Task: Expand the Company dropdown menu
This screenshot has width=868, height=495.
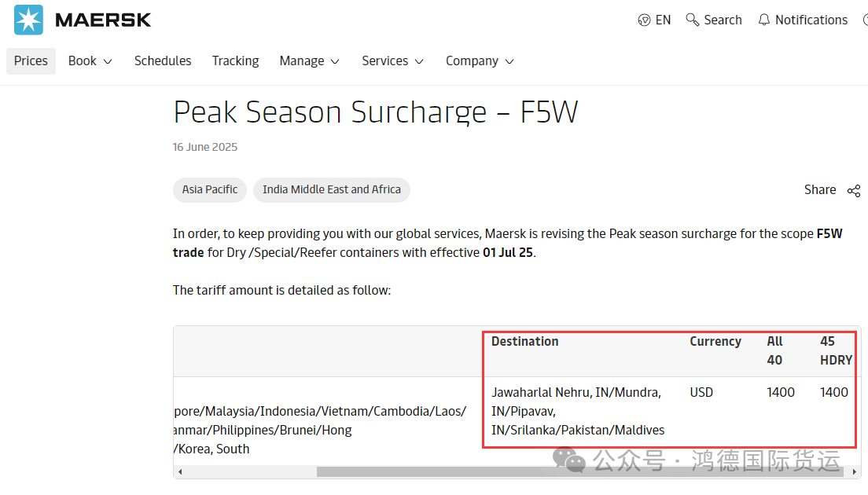Action: (480, 60)
